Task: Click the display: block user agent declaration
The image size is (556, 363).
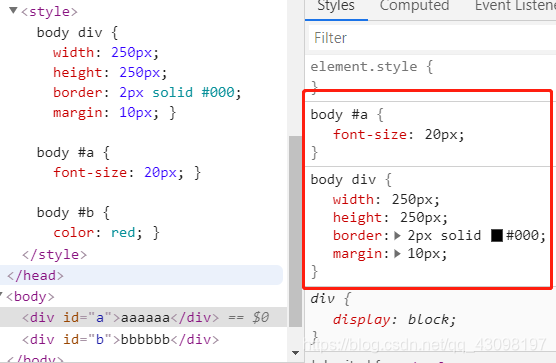Action: (394, 320)
